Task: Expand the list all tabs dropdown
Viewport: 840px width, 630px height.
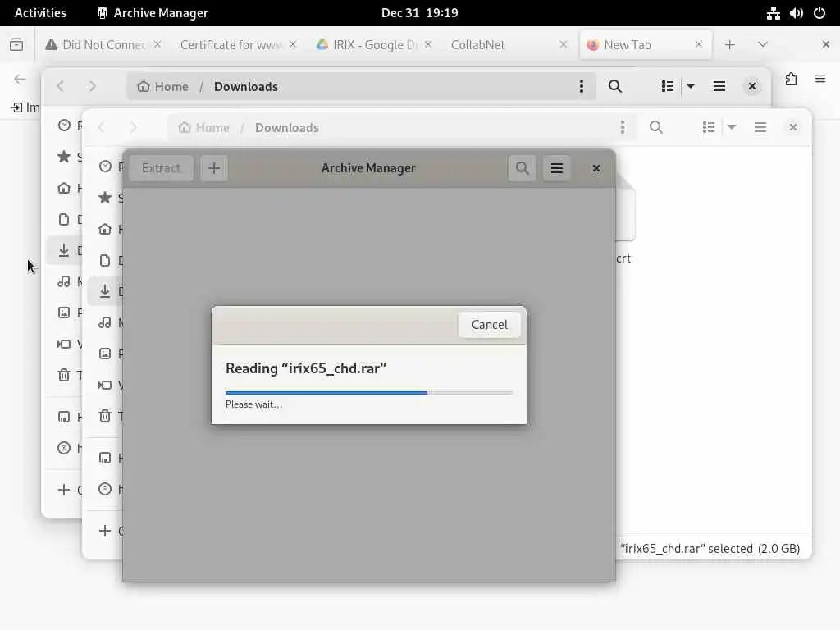Action: click(763, 45)
